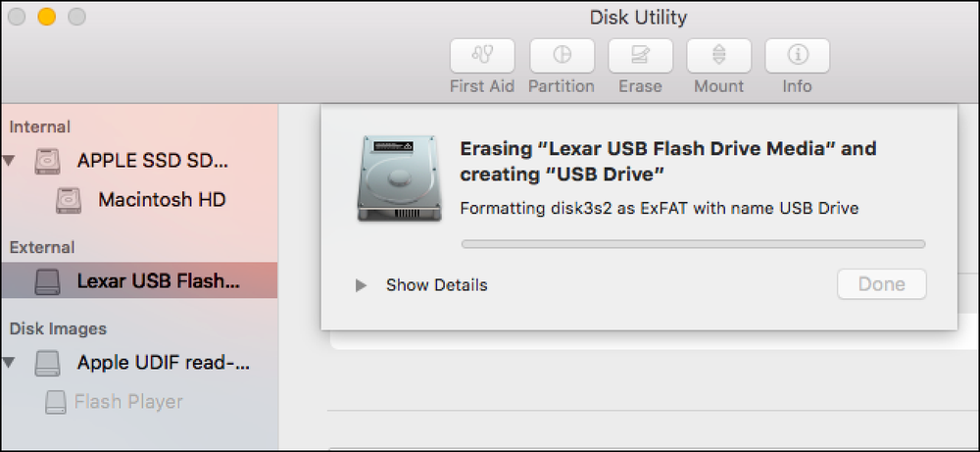This screenshot has height=452, width=980.
Task: Select Apple UDIF read-only disk image
Action: [x=163, y=363]
